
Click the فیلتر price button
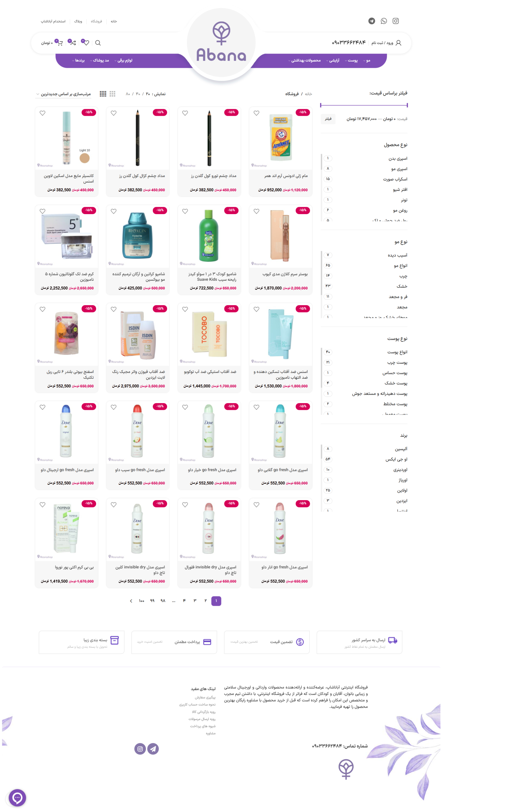point(328,119)
